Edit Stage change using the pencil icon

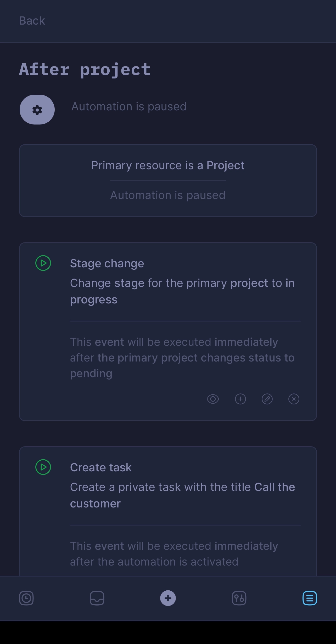267,399
